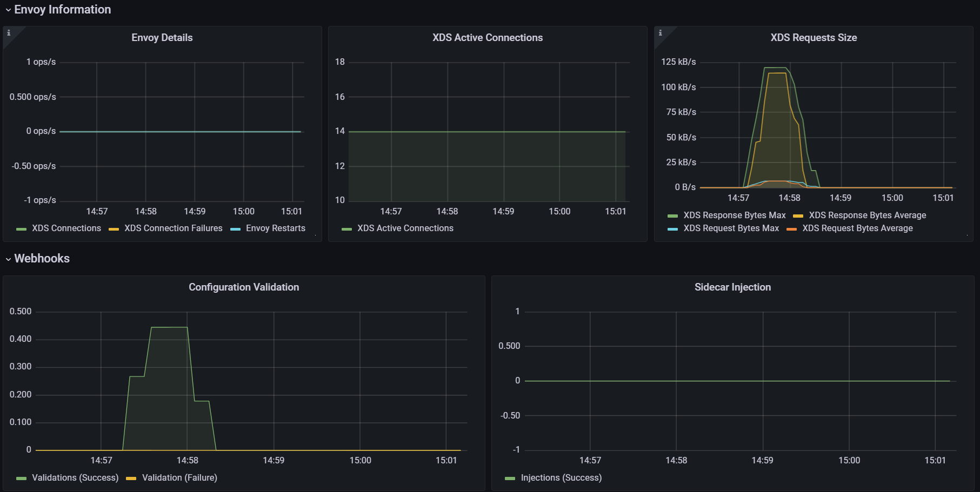
Task: Click the XDS Active Connections legend label
Action: [405, 228]
